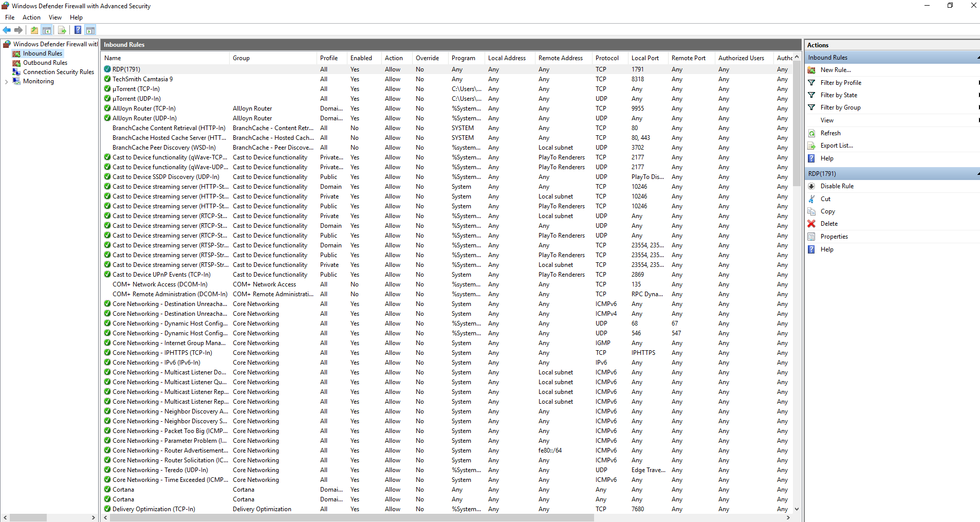
Task: Sort rules by the Protocol column header
Action: (x=607, y=58)
